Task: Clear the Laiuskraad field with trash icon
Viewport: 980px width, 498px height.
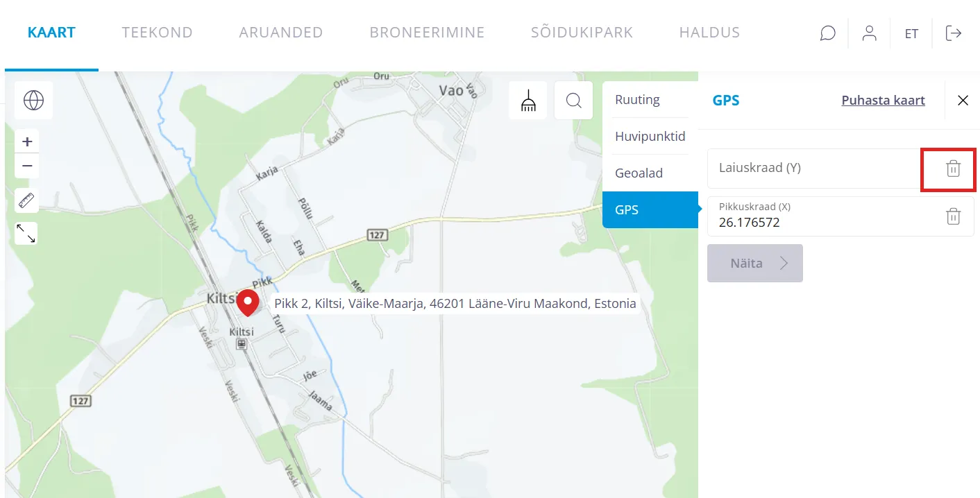Action: click(x=954, y=169)
